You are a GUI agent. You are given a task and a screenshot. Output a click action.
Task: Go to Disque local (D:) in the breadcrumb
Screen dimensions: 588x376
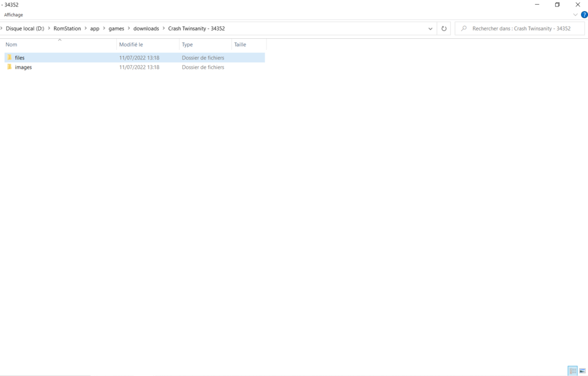25,28
